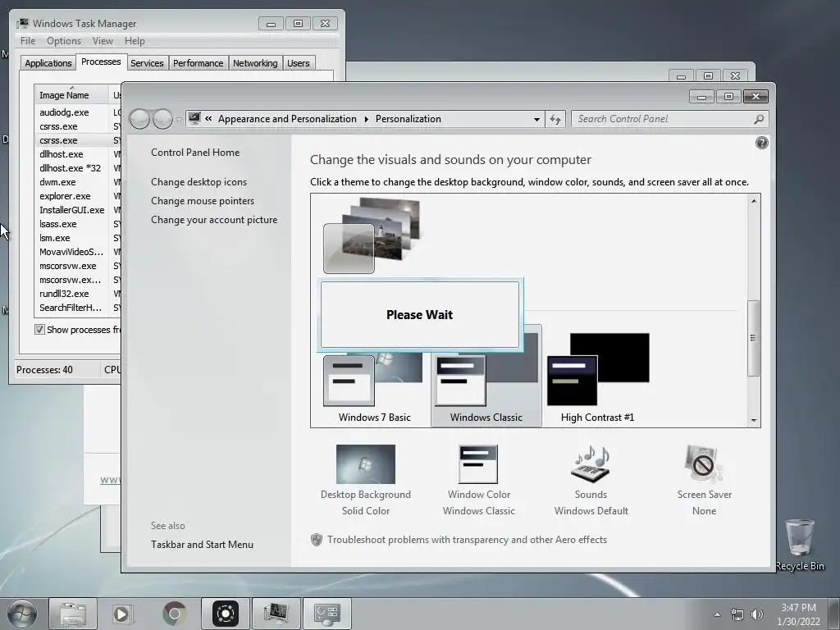Click the theme list scroll down arrow
The image size is (840, 630).
pos(753,421)
